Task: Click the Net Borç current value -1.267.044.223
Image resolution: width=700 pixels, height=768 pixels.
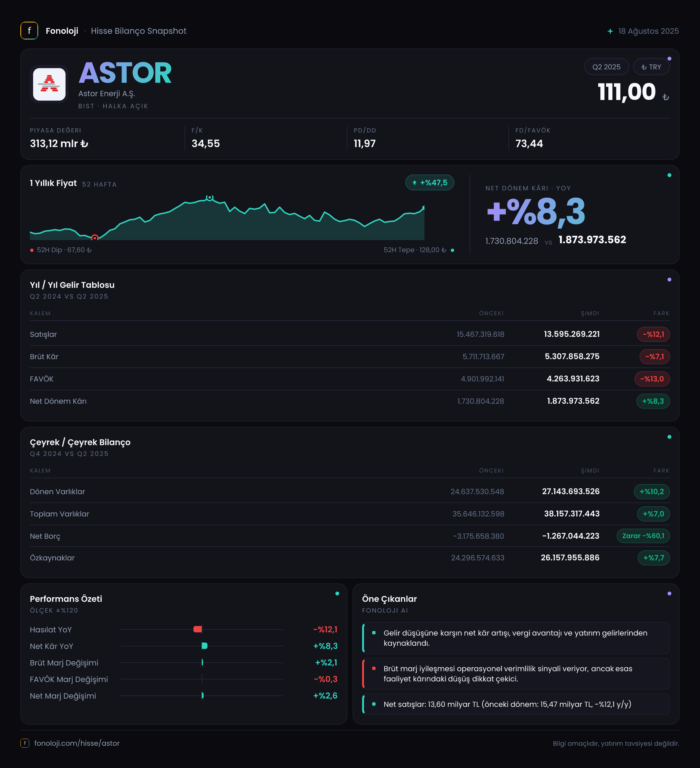Action: point(570,536)
